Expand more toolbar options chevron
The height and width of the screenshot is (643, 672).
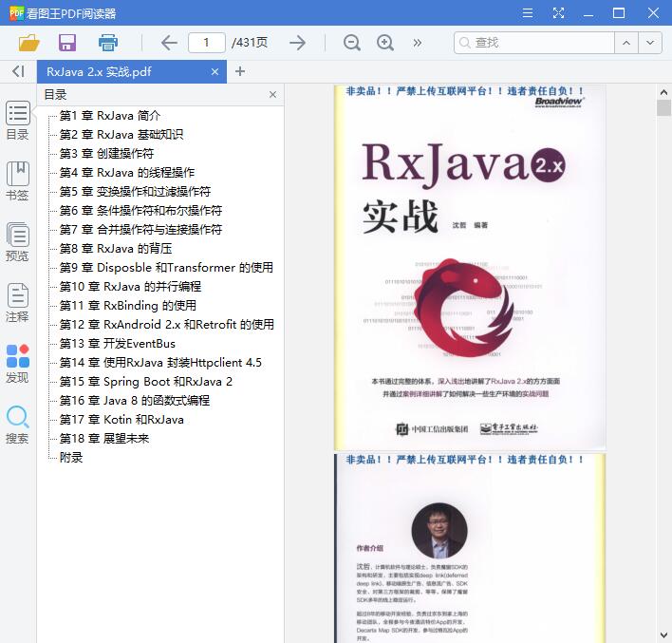[x=418, y=43]
